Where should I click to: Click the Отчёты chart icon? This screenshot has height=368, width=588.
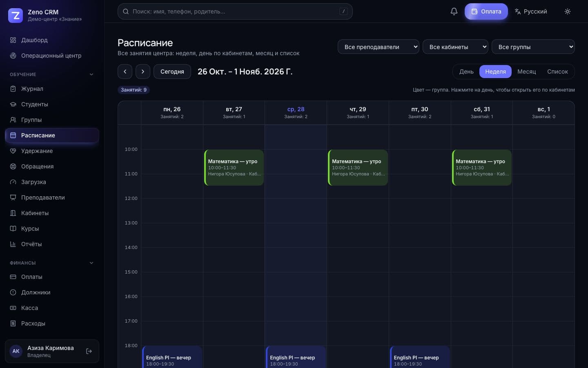[x=13, y=244]
